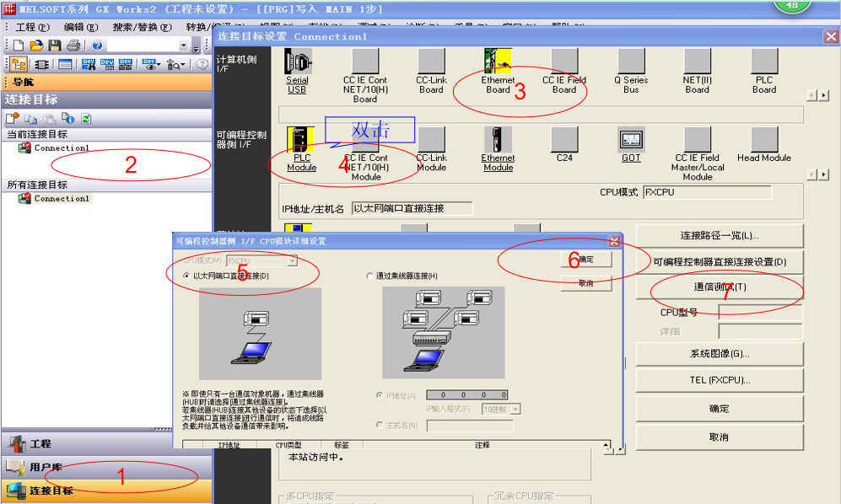Save the project using the floppy icon
The width and height of the screenshot is (841, 504).
point(54,46)
